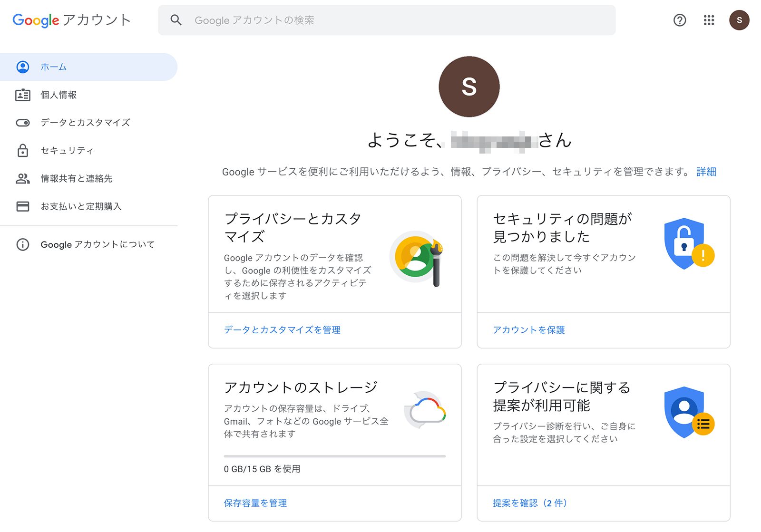Open お支払いと定期購入 in the sidebar

(x=88, y=206)
